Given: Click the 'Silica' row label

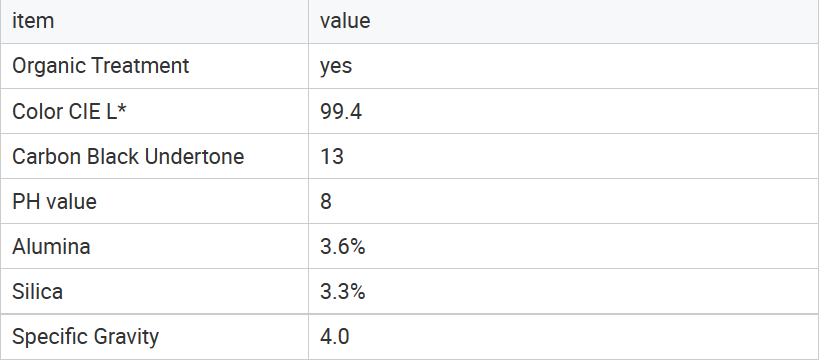Looking at the screenshot, I should coord(37,291).
